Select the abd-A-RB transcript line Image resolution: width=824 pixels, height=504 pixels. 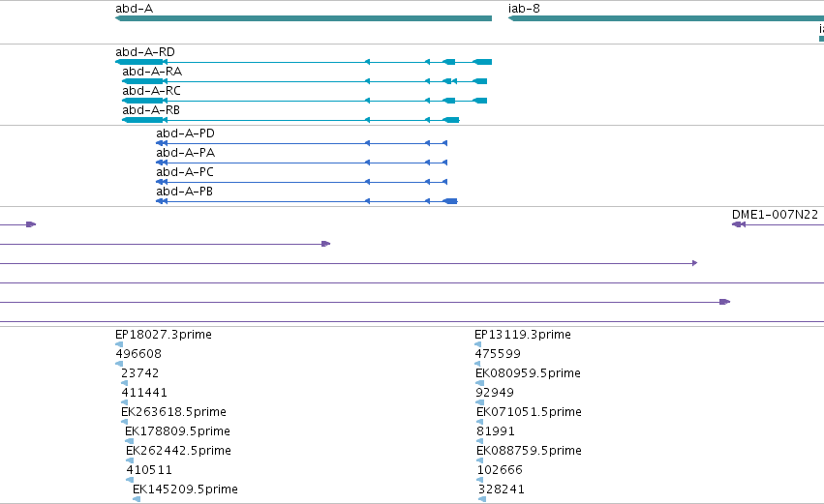point(290,120)
